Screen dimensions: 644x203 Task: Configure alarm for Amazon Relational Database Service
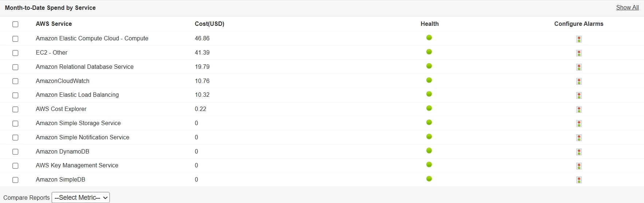579,67
